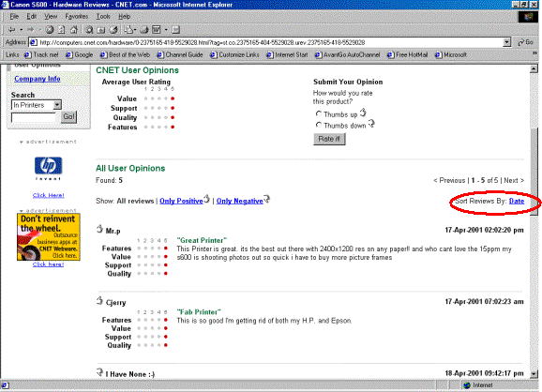Expand the Mail toolbar dropdown arrow

click(x=135, y=30)
